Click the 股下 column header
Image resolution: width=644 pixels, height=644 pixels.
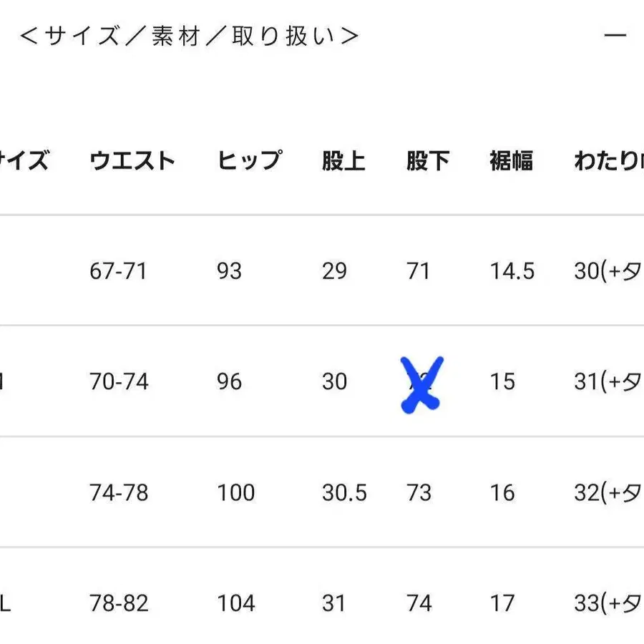pyautogui.click(x=428, y=160)
